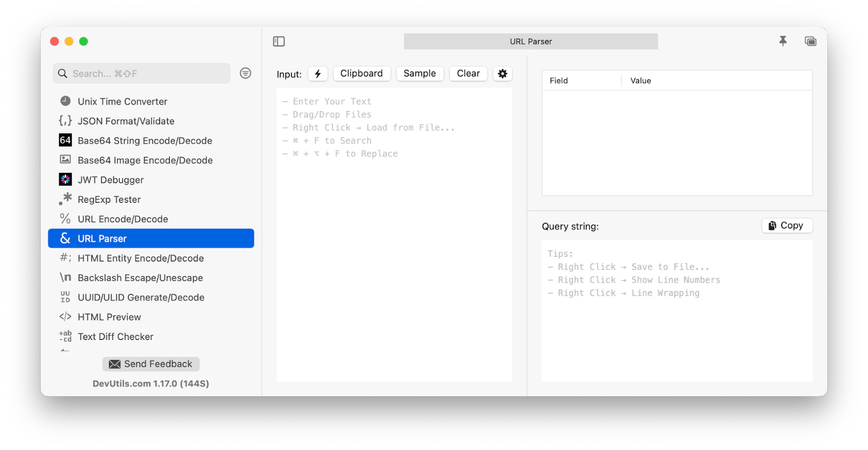Close the window with red button
The height and width of the screenshot is (450, 868).
coord(54,41)
